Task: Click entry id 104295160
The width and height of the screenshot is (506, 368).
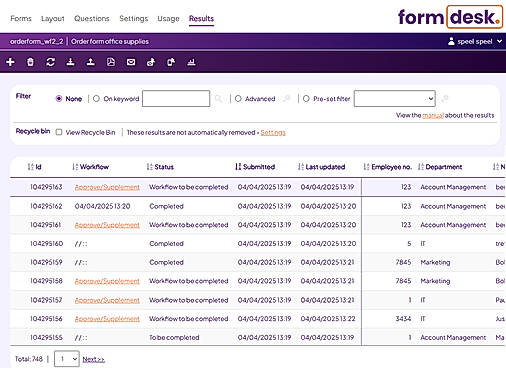Action: pyautogui.click(x=46, y=244)
